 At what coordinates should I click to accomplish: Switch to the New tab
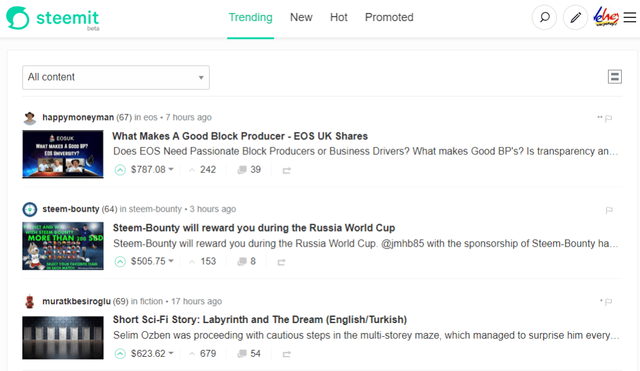[x=301, y=17]
